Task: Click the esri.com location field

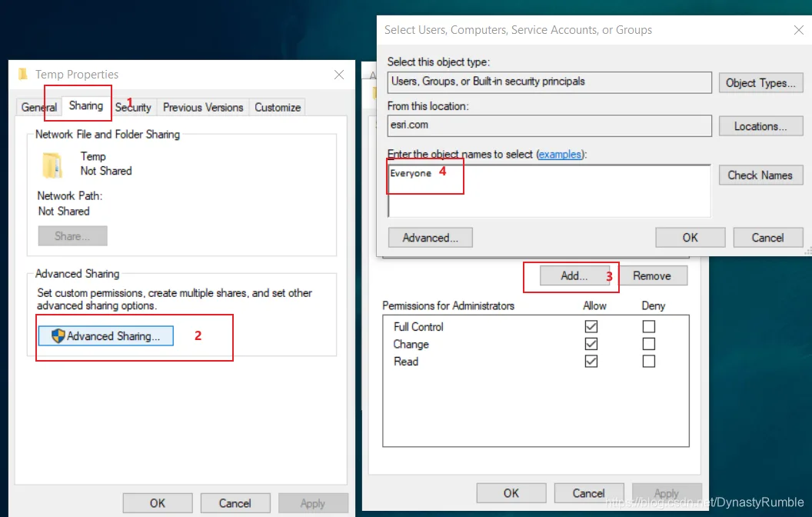Action: pyautogui.click(x=550, y=126)
